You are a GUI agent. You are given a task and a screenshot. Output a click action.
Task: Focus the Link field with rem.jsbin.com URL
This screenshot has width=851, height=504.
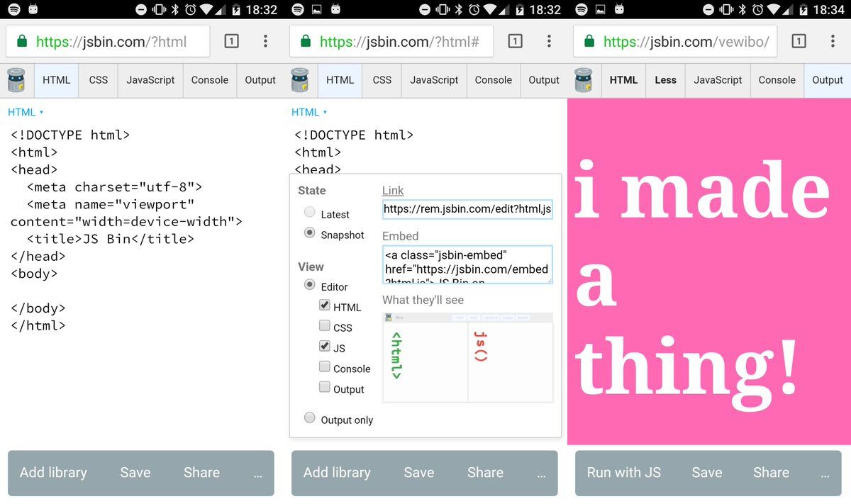467,209
